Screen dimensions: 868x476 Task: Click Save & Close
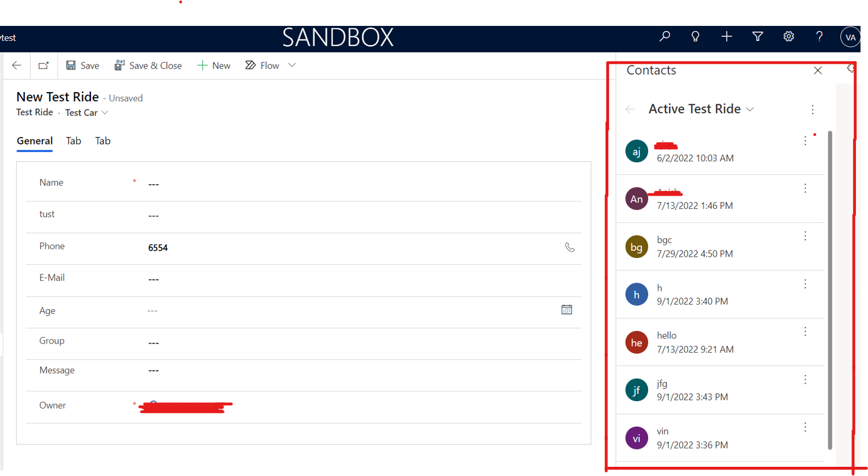tap(148, 66)
